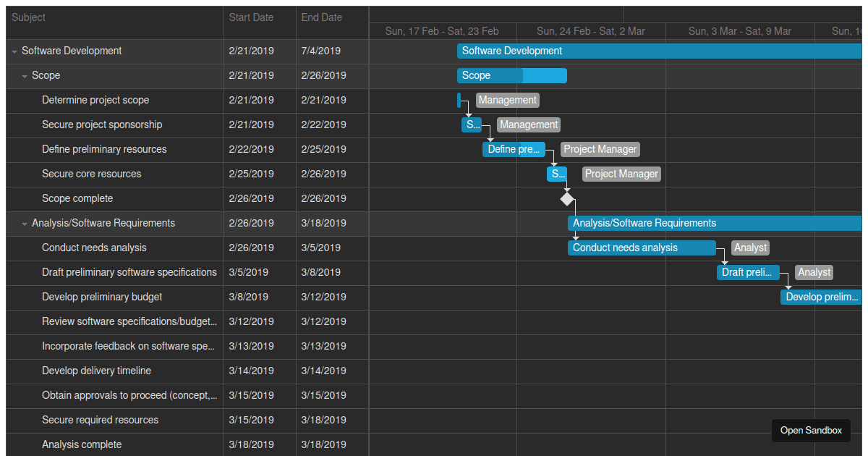This screenshot has height=456, width=868.
Task: Collapse Analysis/Software Requirements group arrow
Action: coord(25,224)
